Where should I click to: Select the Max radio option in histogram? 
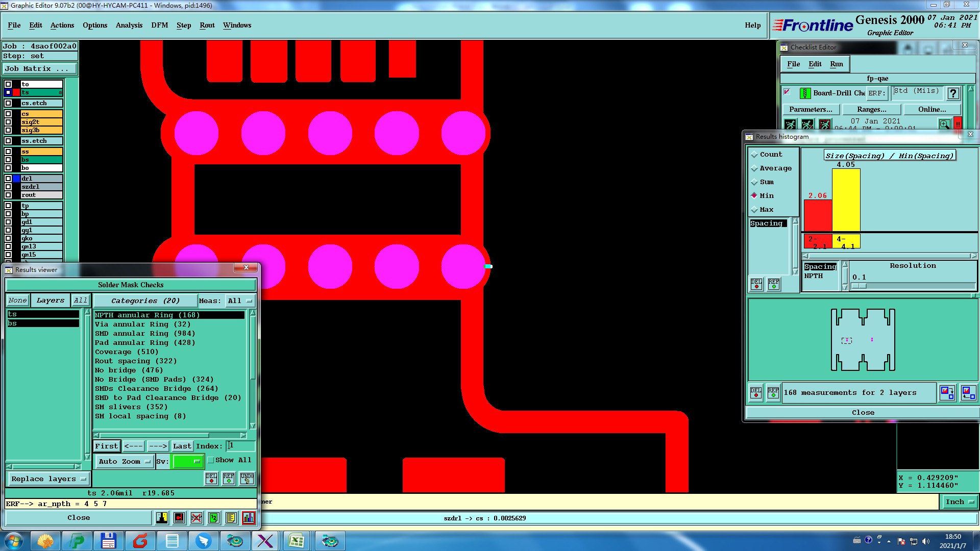(754, 210)
